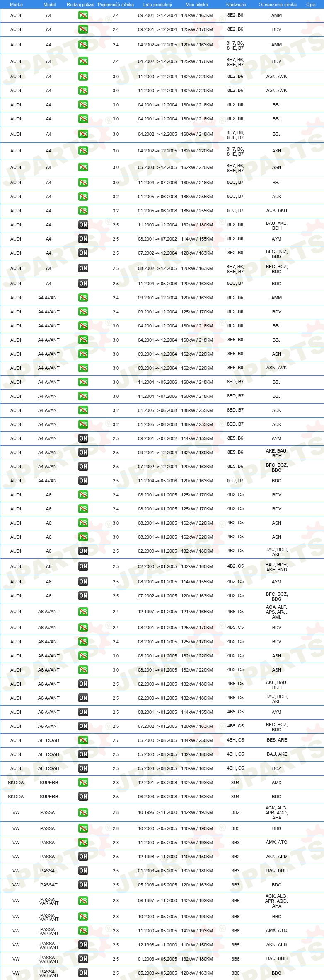The height and width of the screenshot is (980, 324).
Task: Click diesel ON icon in A6 4B2 AYM row
Action: (83, 582)
